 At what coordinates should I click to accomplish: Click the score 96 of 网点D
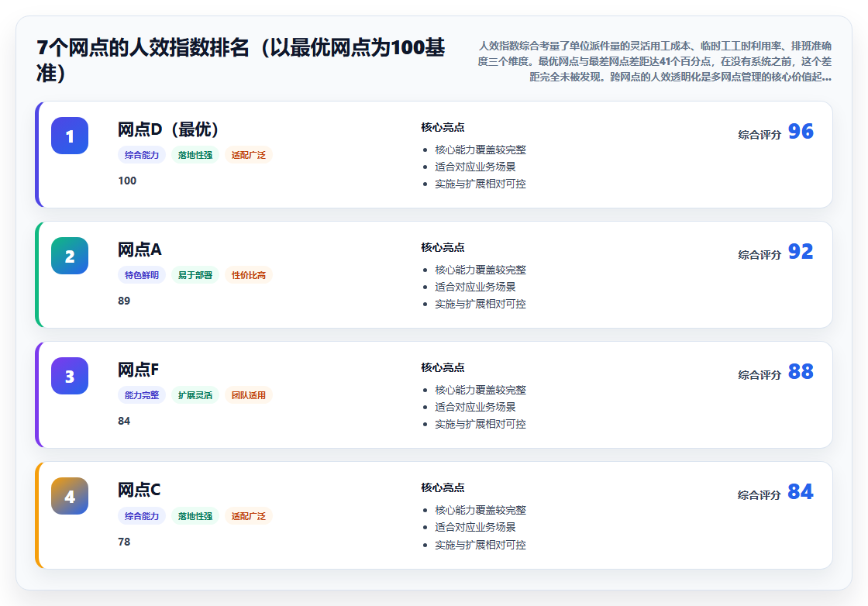801,131
